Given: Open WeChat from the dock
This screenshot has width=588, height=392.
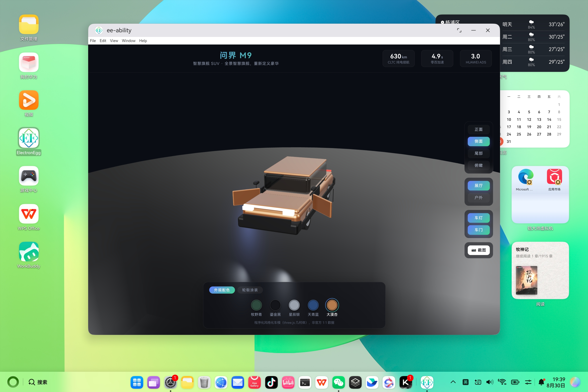Looking at the screenshot, I should [339, 382].
